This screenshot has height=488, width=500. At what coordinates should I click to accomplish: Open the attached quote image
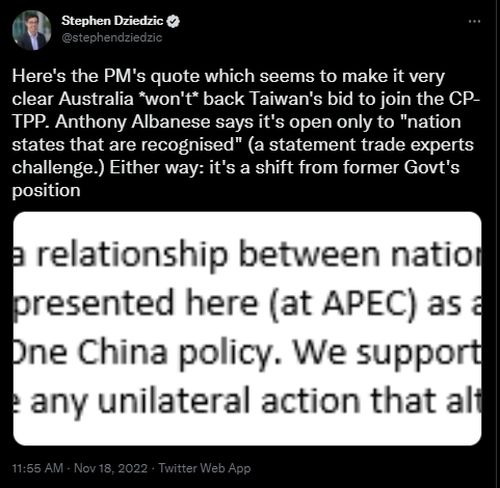pyautogui.click(x=247, y=328)
